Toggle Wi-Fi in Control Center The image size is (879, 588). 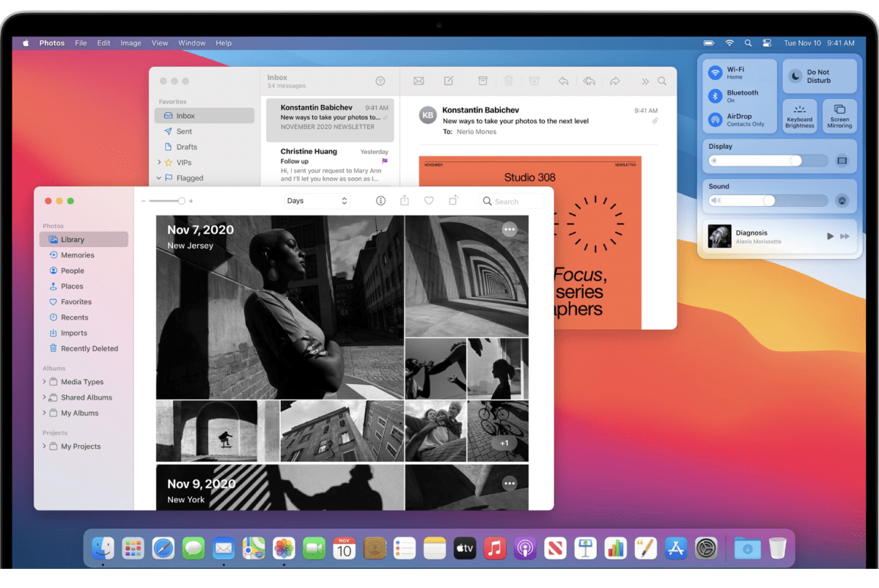pyautogui.click(x=716, y=73)
